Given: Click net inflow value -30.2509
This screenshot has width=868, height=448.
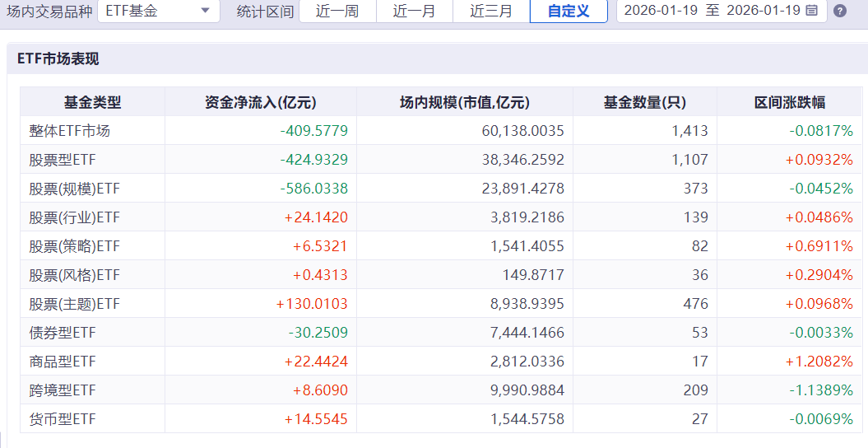Looking at the screenshot, I should [318, 332].
